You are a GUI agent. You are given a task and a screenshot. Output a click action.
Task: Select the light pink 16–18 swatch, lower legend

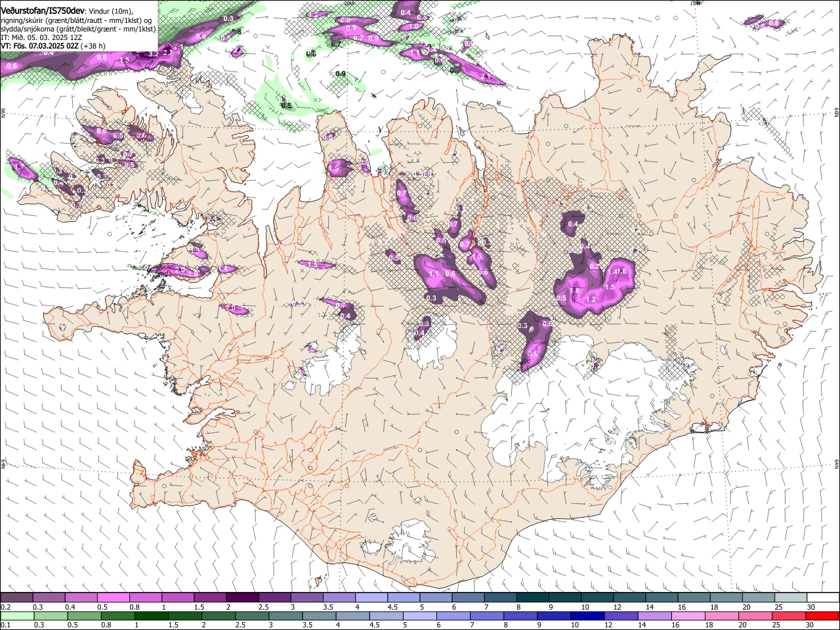[x=688, y=616]
